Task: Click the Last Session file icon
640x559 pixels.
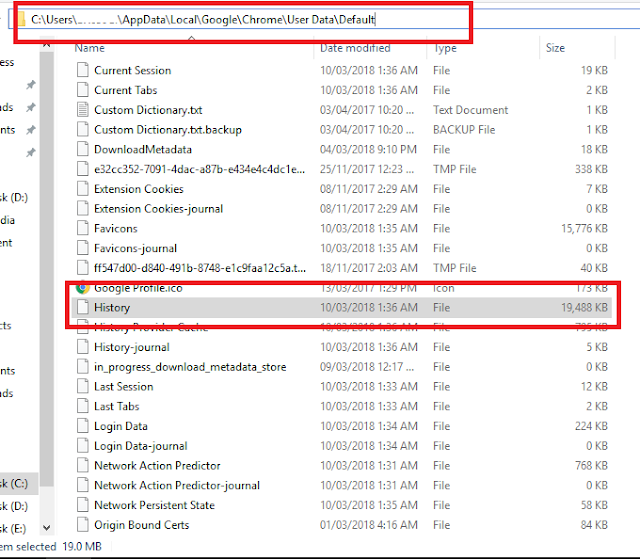Action: point(83,386)
